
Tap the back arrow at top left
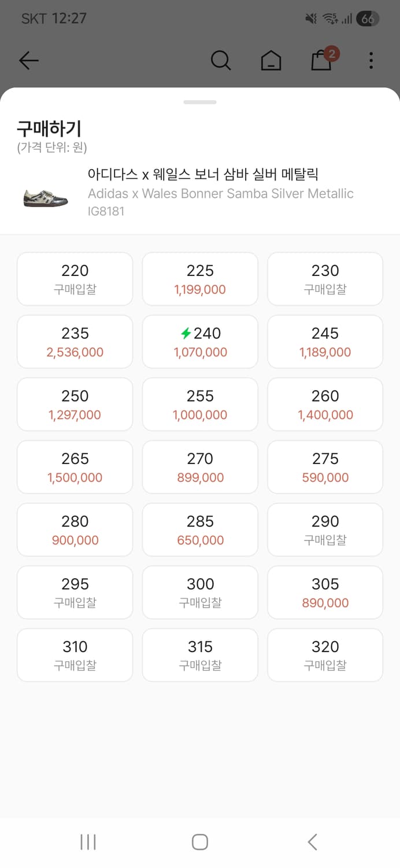(x=29, y=60)
